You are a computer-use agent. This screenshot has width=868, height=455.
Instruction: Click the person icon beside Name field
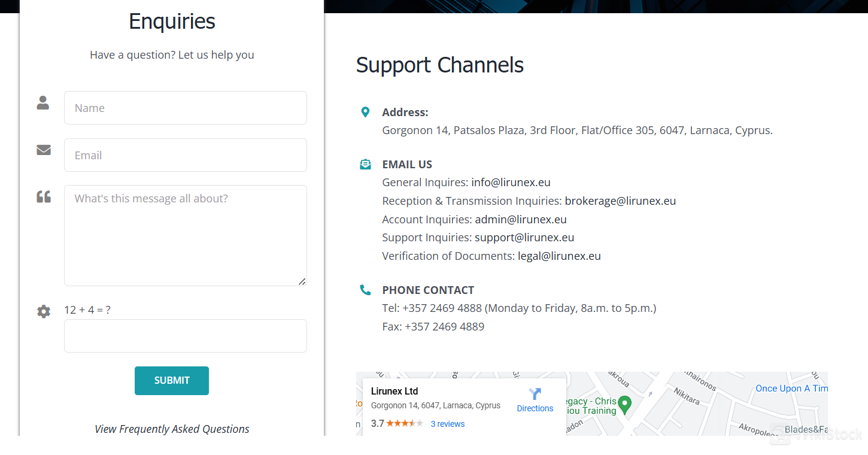(43, 102)
